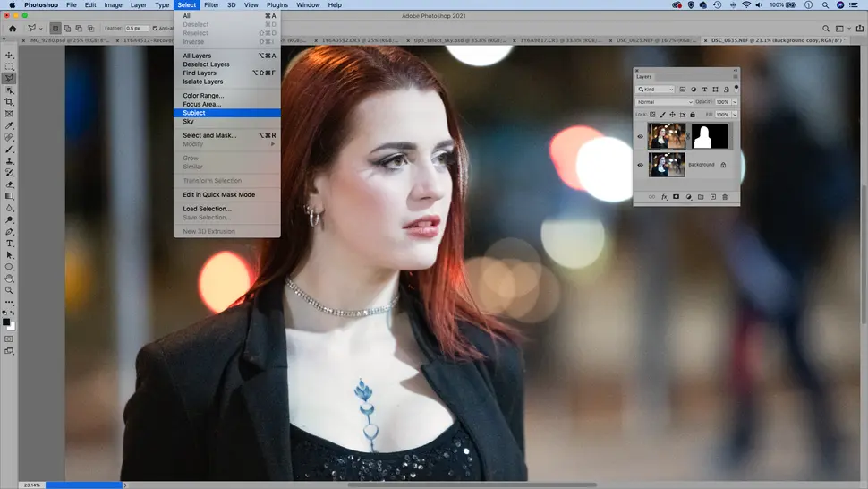Choose Color Range from Select menu
The image size is (868, 489).
point(227,96)
